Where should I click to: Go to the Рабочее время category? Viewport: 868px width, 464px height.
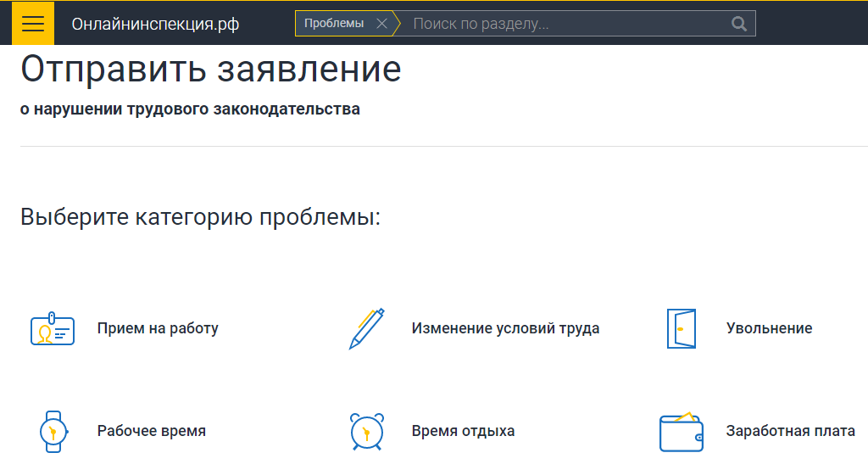(151, 431)
